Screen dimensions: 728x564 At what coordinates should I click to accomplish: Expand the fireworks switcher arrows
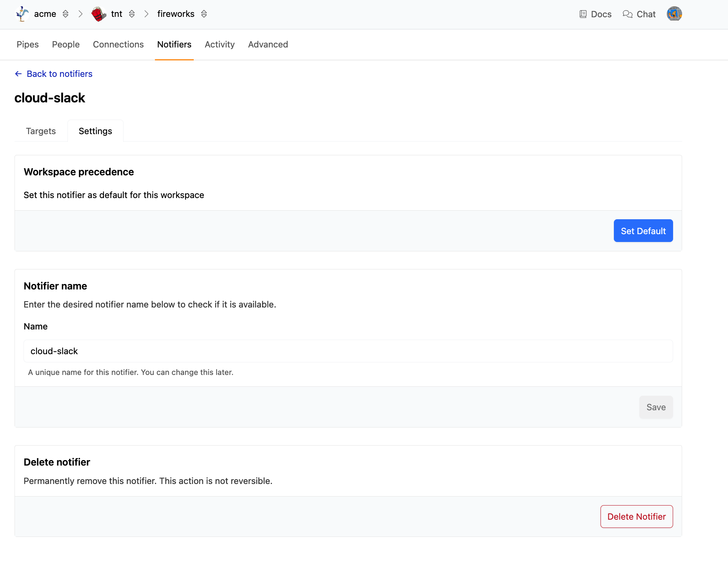click(x=204, y=14)
